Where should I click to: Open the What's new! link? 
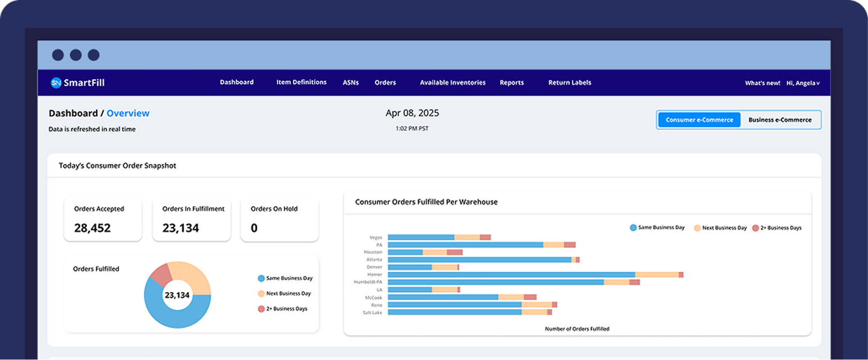click(762, 83)
